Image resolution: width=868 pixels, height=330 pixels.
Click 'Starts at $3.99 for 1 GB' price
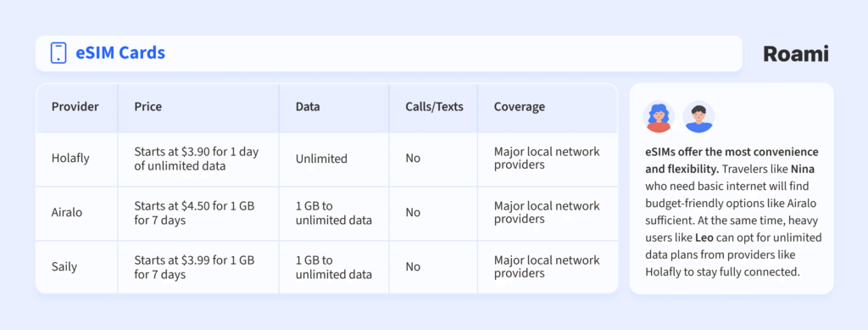pos(194,267)
